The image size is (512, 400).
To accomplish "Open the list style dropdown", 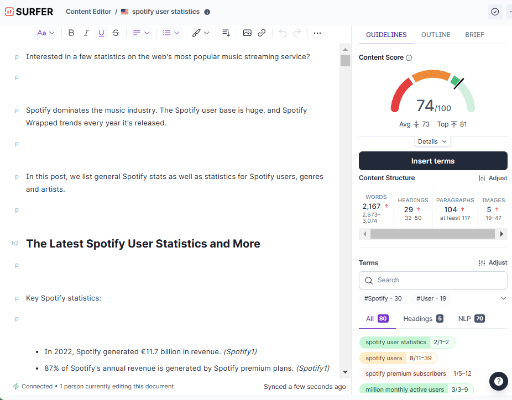I will (x=171, y=33).
